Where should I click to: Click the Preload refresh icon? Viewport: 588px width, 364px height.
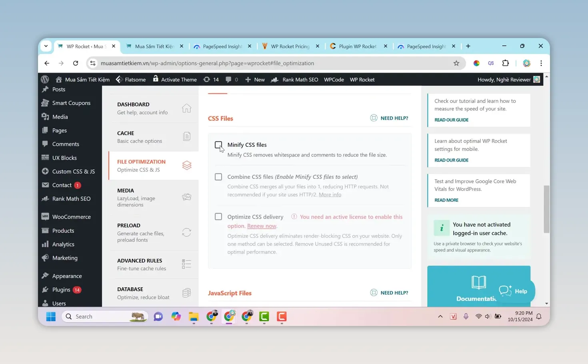click(186, 232)
